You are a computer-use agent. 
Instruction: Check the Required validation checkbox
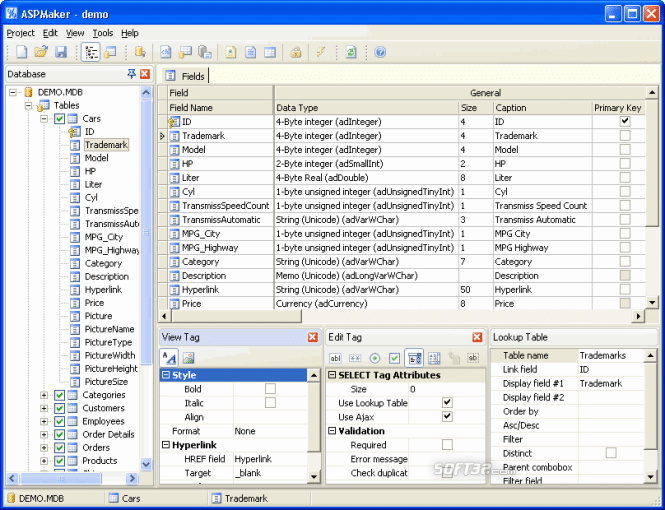coord(447,444)
